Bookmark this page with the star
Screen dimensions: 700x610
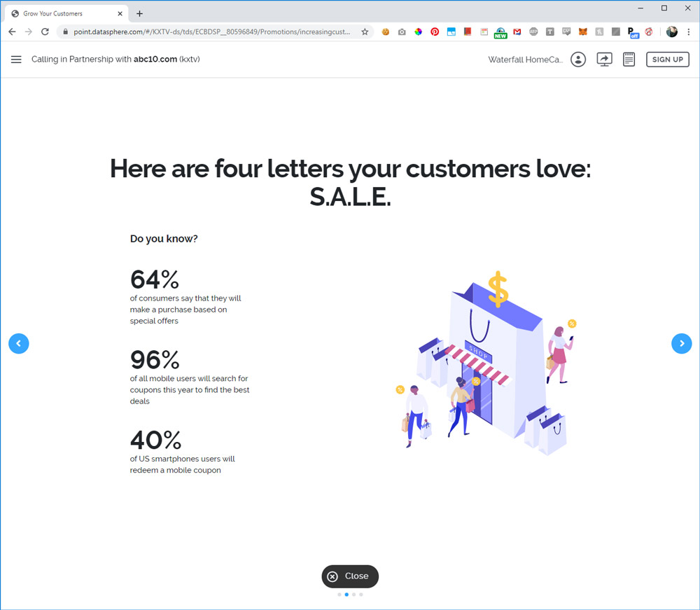tap(365, 32)
